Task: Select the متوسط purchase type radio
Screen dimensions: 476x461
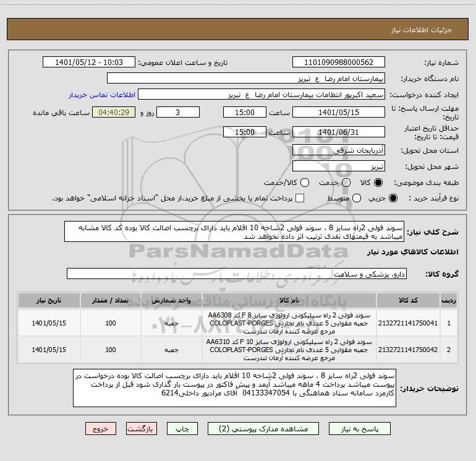Action: (x=357, y=198)
